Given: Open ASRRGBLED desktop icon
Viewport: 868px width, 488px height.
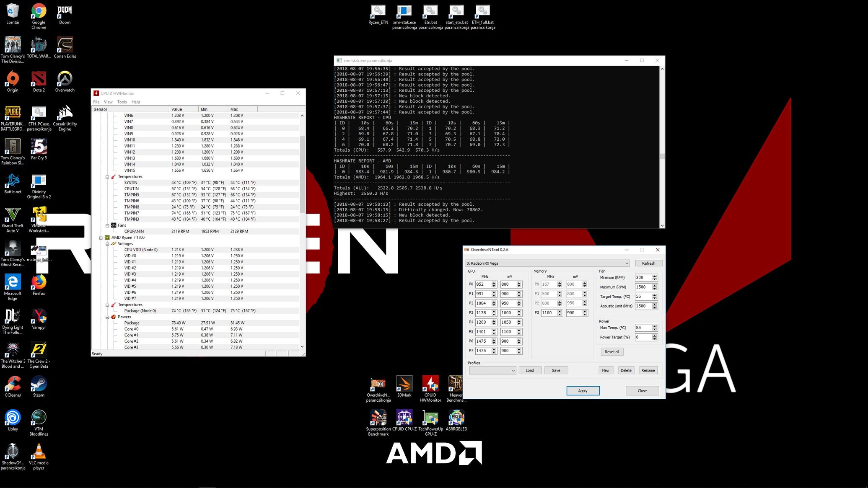Looking at the screenshot, I should (x=456, y=421).
